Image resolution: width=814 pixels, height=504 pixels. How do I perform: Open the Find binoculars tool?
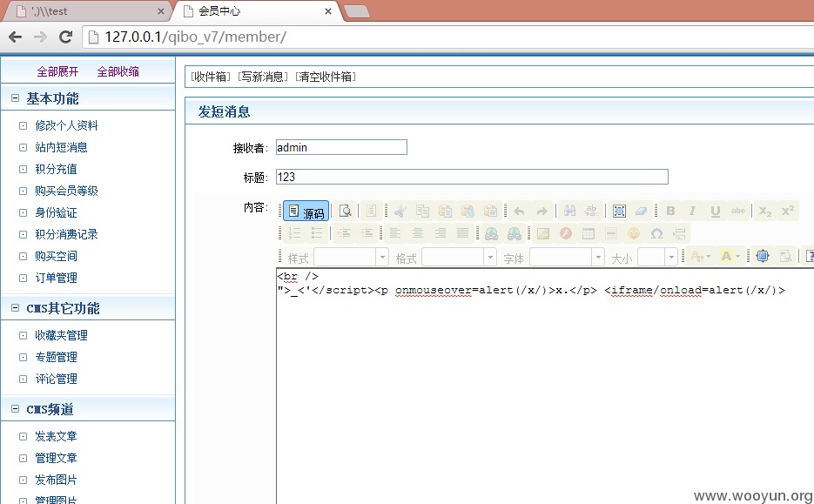tap(569, 211)
